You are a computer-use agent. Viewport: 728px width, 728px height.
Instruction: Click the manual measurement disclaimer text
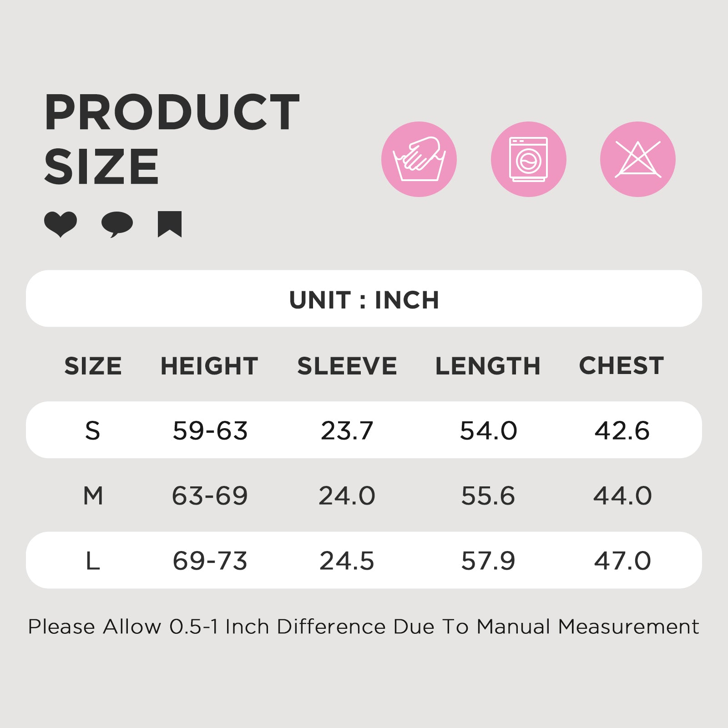click(x=363, y=627)
